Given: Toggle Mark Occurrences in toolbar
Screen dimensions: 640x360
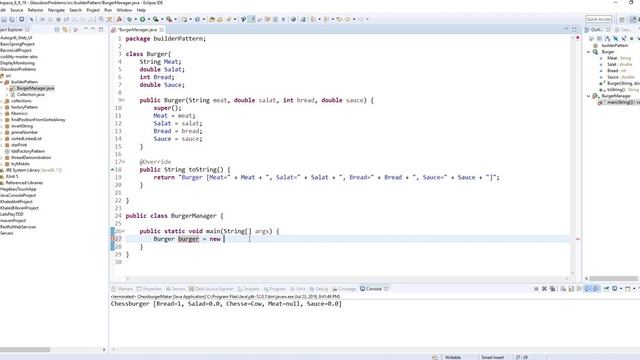Looking at the screenshot, I should (x=252, y=19).
